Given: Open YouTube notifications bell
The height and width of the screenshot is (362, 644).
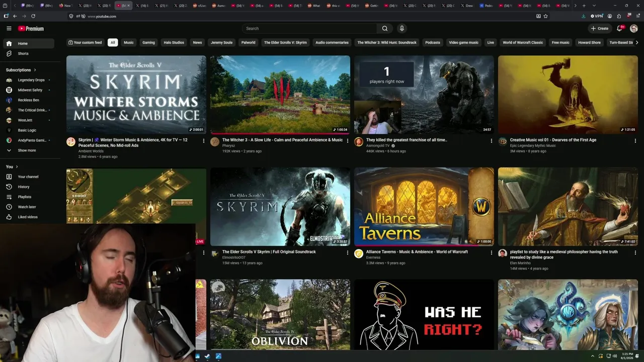Looking at the screenshot, I should pyautogui.click(x=619, y=29).
